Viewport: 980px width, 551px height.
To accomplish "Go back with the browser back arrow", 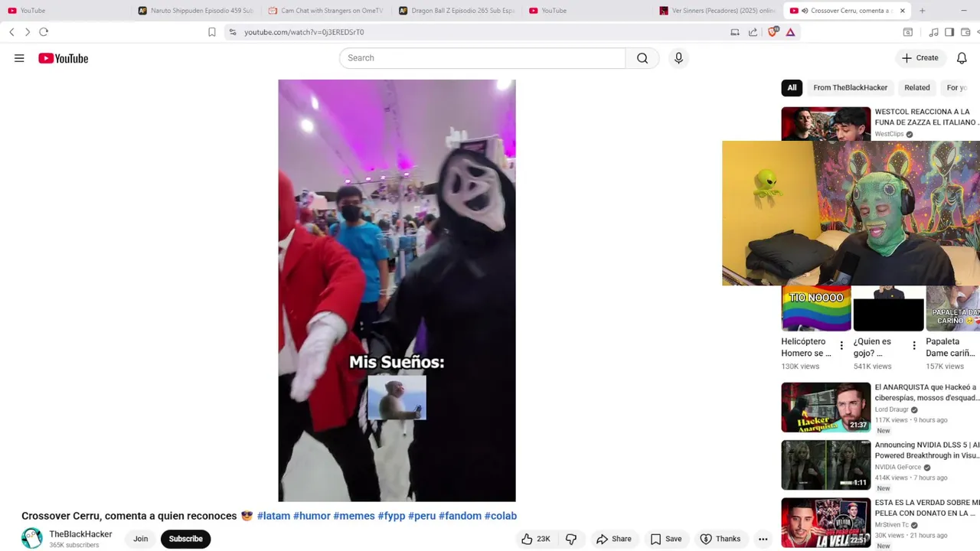I will 11,32.
